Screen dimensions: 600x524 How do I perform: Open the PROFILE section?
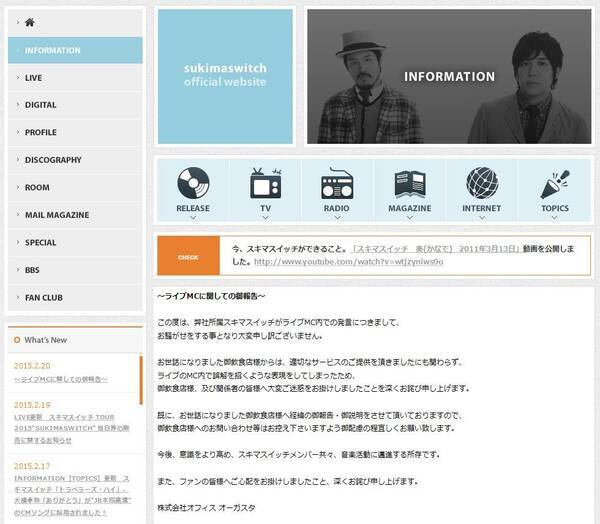(40, 132)
